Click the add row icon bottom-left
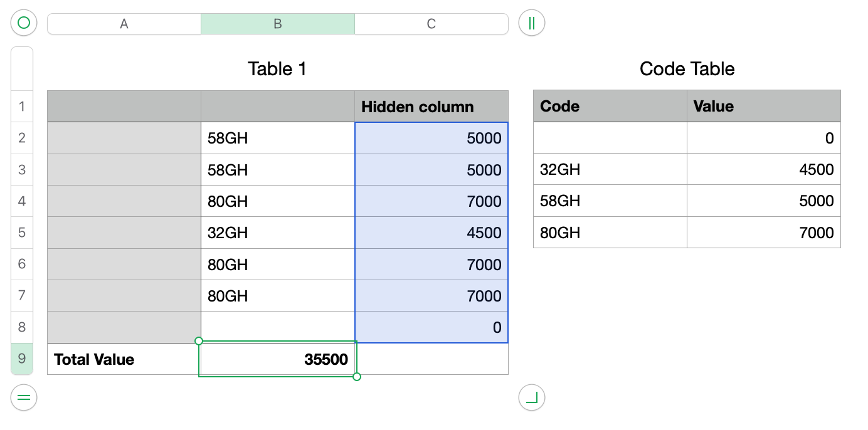This screenshot has width=868, height=430. pyautogui.click(x=23, y=397)
